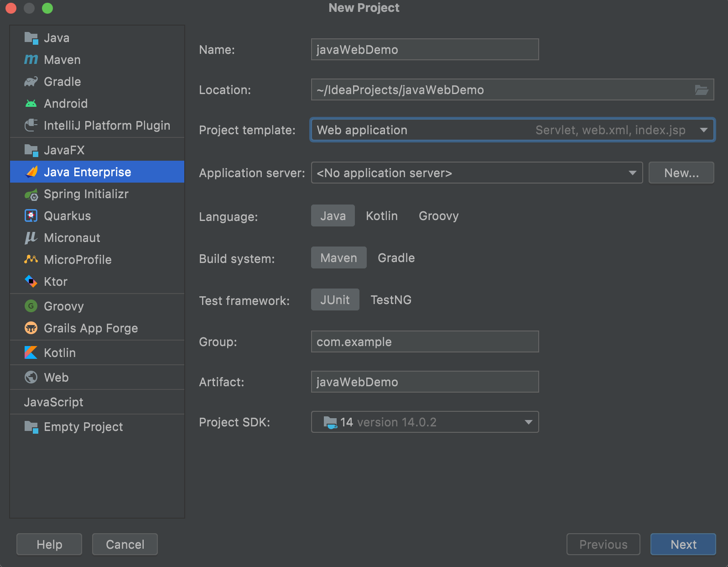Select Groovy as the project language

point(438,216)
